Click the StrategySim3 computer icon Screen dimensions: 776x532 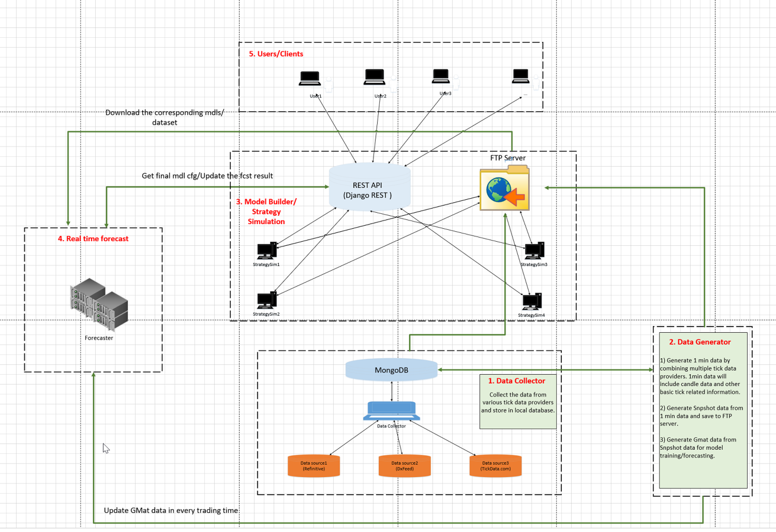point(534,250)
